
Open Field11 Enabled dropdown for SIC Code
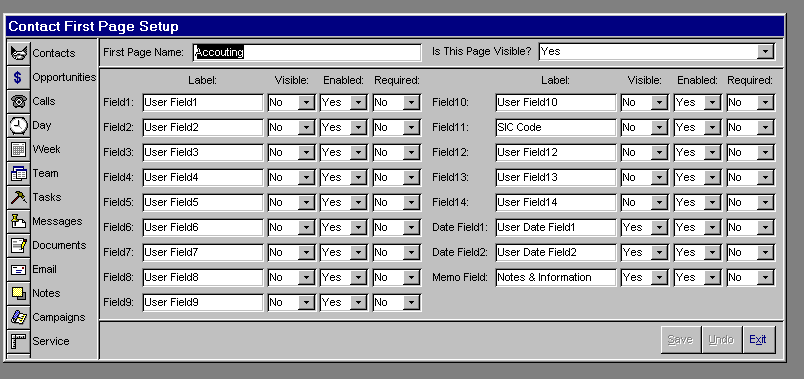[712, 128]
